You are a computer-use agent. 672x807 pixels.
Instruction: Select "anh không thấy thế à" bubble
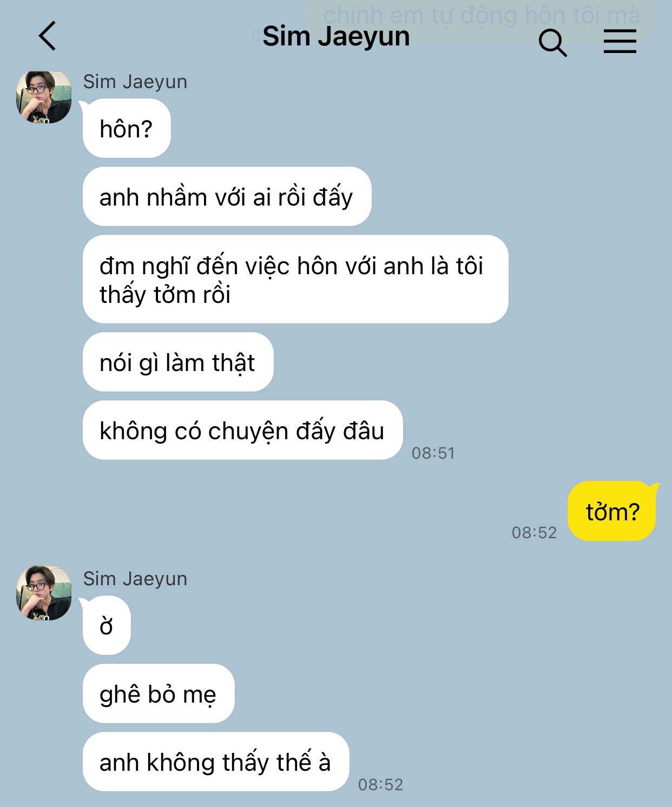coord(216,762)
